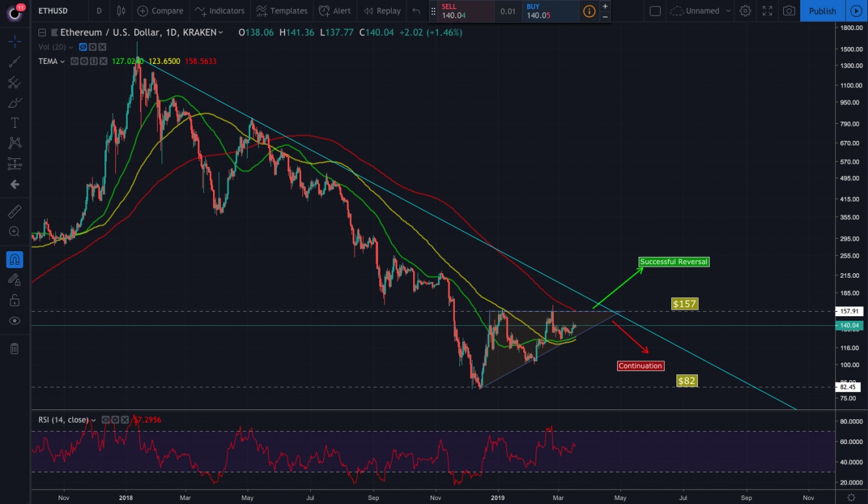Show the hidden Vol indicator
Screen dimensions: 868x504
click(83, 47)
